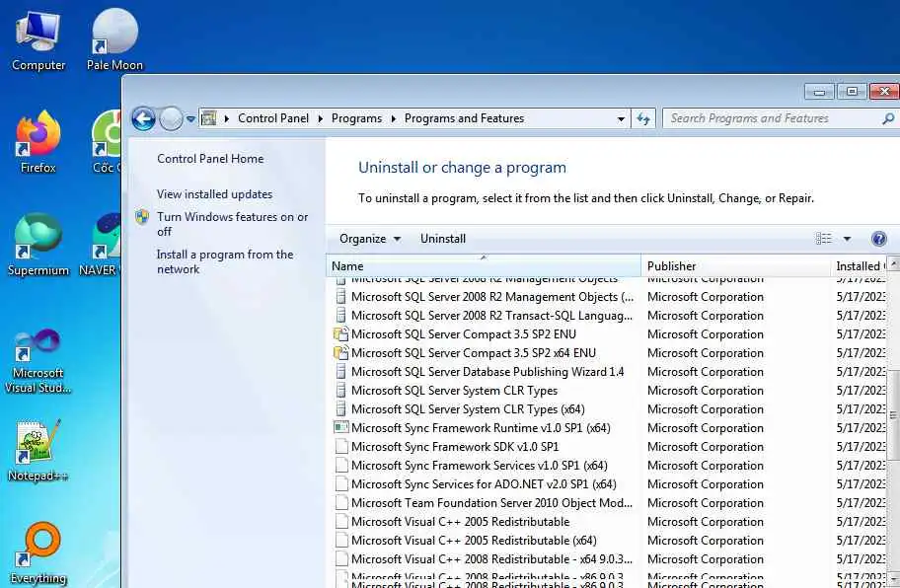Click the shield icon beside Turn Windows features

tap(142, 217)
